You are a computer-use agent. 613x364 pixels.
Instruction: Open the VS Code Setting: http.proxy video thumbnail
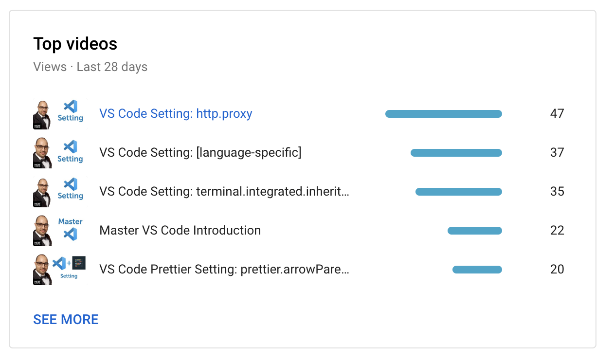tap(58, 113)
